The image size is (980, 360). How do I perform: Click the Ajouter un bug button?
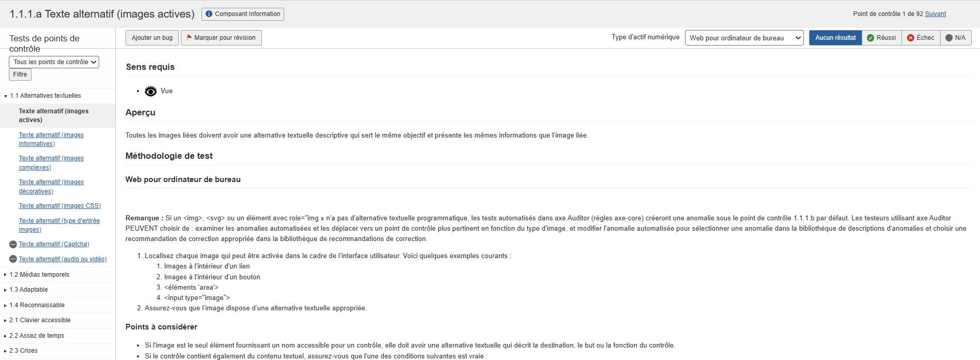152,38
